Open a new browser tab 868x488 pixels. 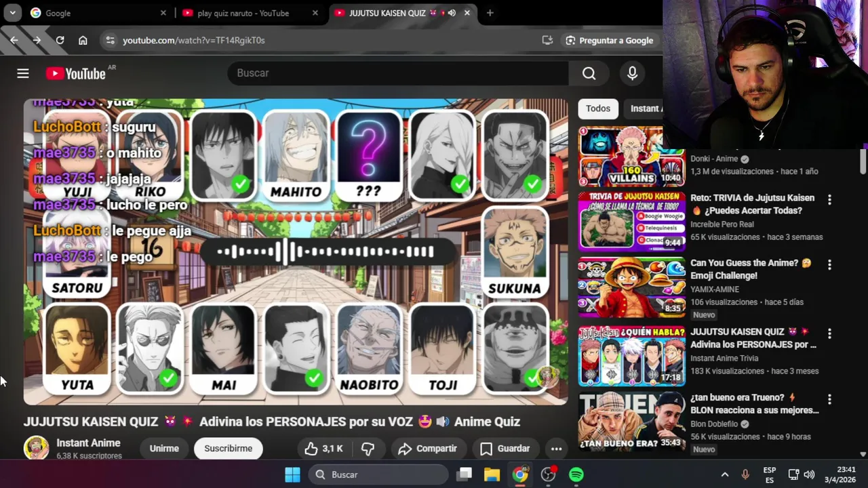click(490, 13)
